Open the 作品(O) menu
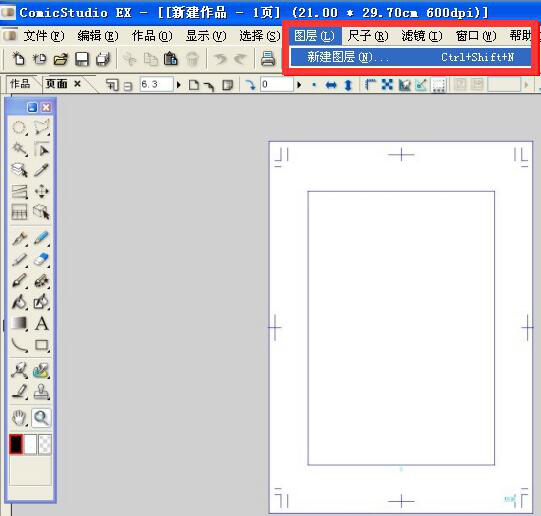The height and width of the screenshot is (516, 541). tap(152, 36)
